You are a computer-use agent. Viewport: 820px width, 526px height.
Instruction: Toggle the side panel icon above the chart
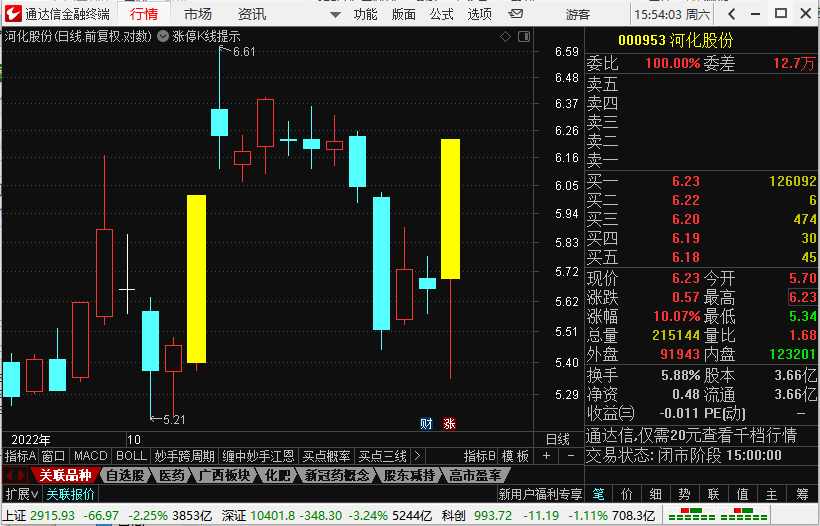523,36
